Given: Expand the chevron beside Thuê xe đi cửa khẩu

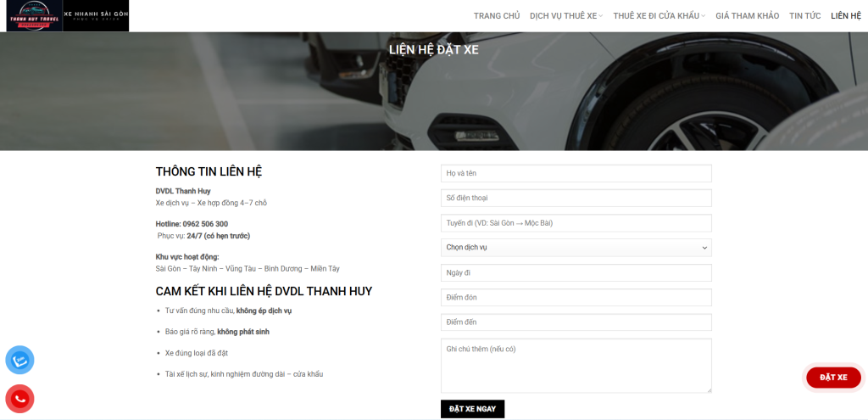Looking at the screenshot, I should (704, 16).
